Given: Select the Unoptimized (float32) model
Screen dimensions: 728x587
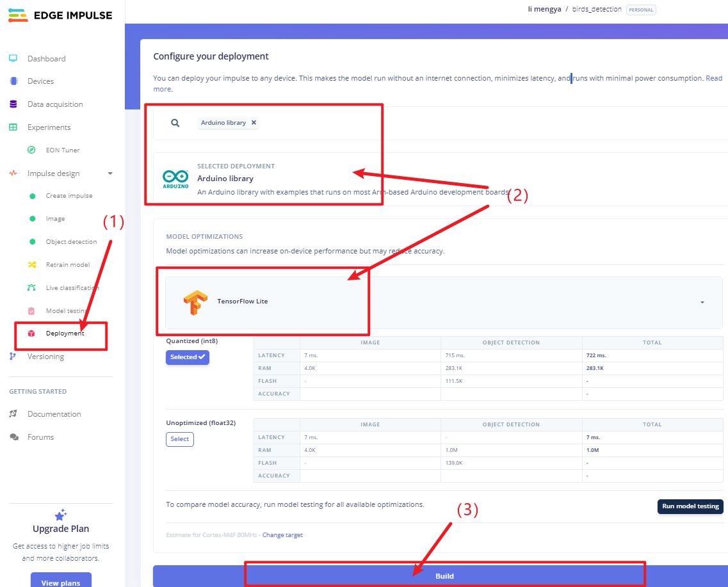Looking at the screenshot, I should coord(180,439).
